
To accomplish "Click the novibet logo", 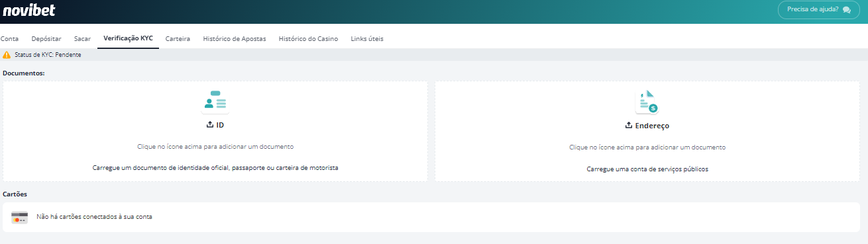I will pos(29,10).
